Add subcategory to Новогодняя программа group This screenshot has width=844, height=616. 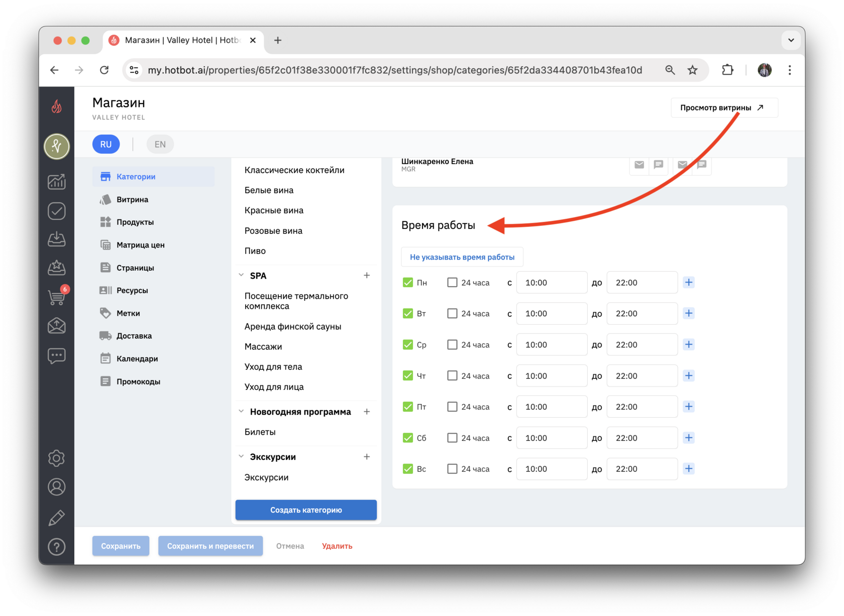[367, 412]
